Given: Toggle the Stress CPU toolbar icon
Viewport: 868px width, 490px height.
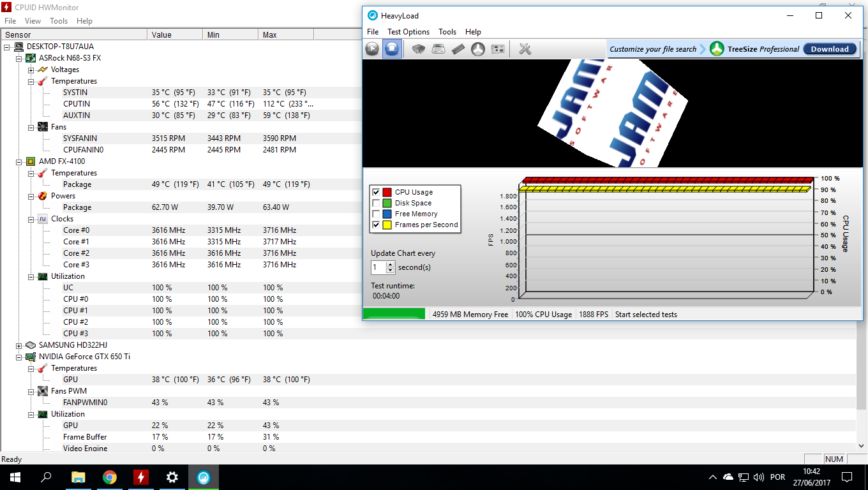Looking at the screenshot, I should (x=419, y=48).
